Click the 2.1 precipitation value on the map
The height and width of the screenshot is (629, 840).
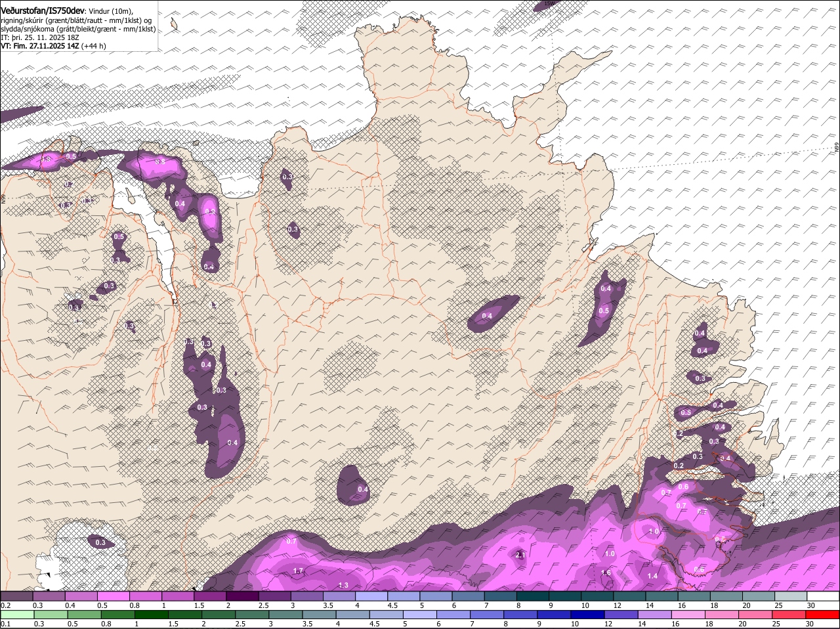pyautogui.click(x=521, y=555)
